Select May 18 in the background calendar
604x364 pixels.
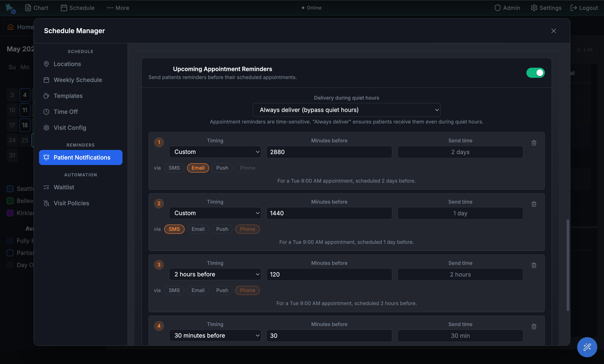tap(25, 125)
